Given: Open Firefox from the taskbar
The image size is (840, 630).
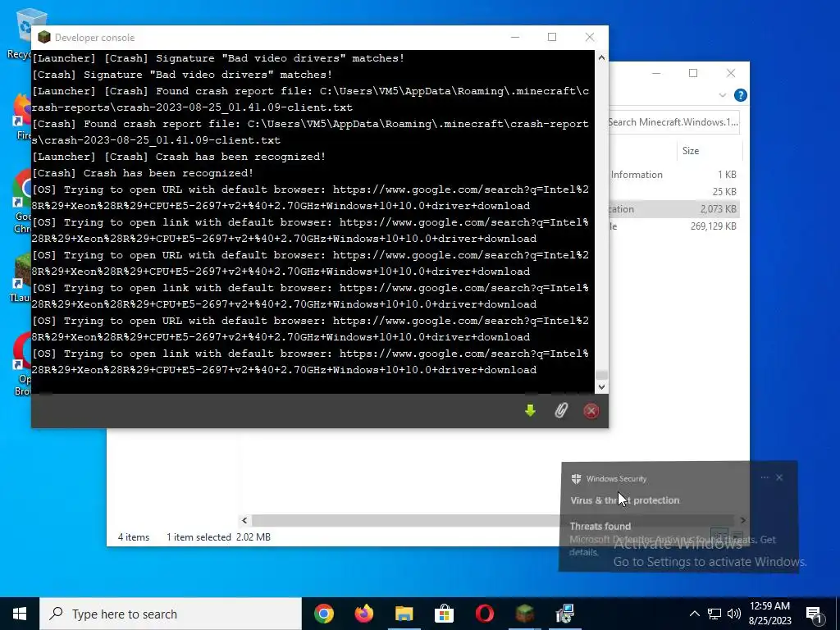Looking at the screenshot, I should coord(364,614).
